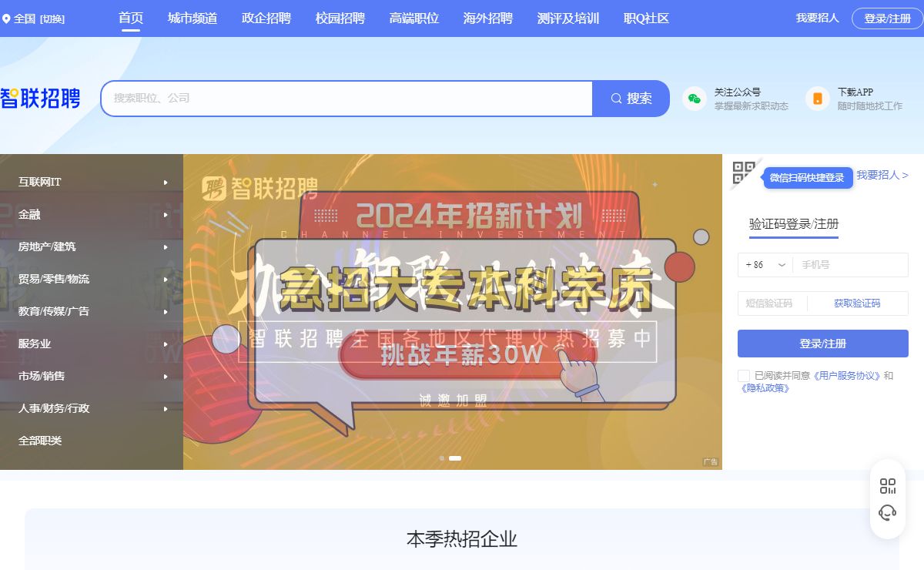Viewport: 924px width, 570px height.
Task: Click the [切换] city switch link
Action: click(x=52, y=18)
